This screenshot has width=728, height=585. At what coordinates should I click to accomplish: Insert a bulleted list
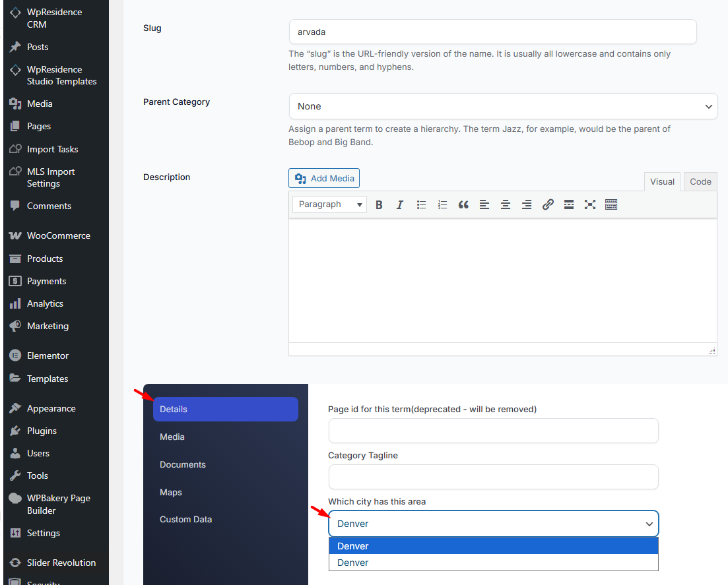click(421, 204)
